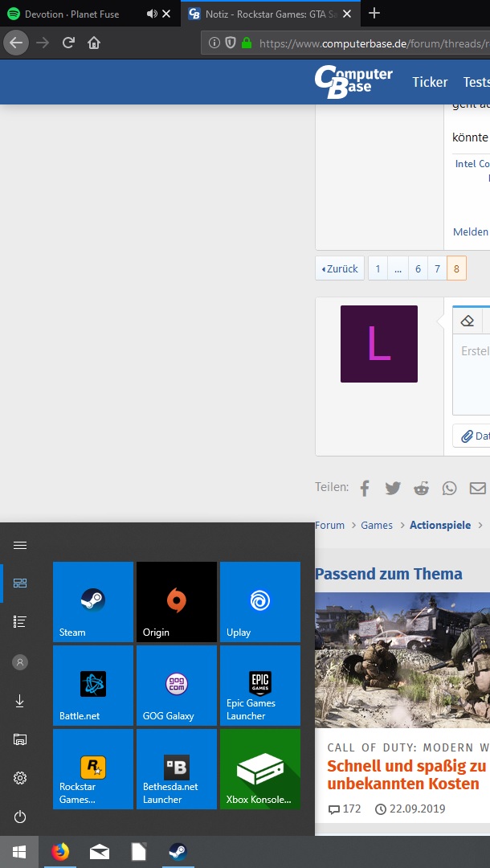Screen dimensions: 490x868
Task: Reload the current page
Action: [x=68, y=43]
